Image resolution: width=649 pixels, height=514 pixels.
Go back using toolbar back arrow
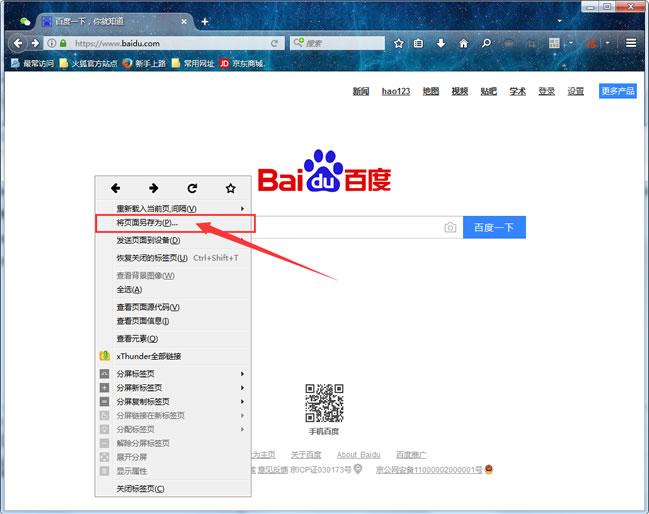[x=17, y=43]
